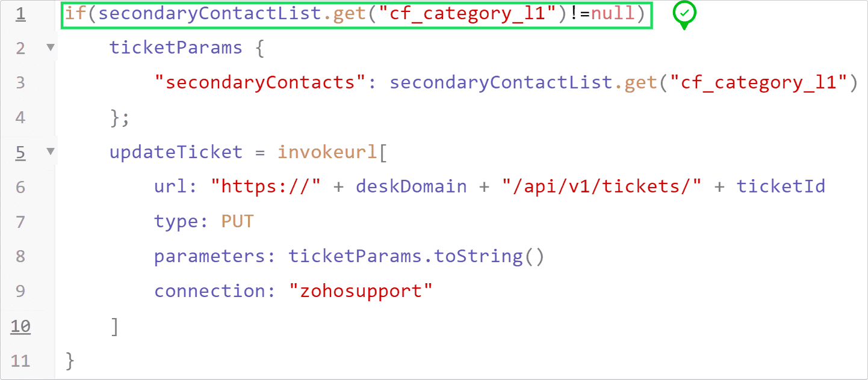Click the green checkmark validation icon

(684, 13)
